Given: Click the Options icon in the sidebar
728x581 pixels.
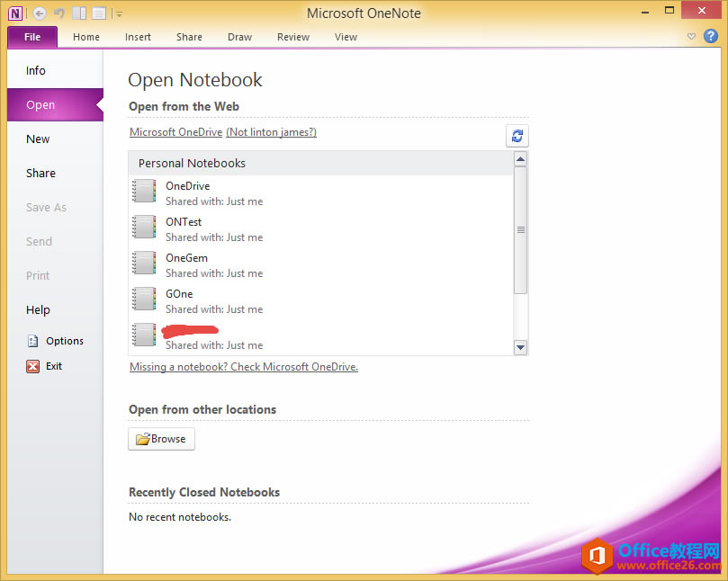Looking at the screenshot, I should coord(33,341).
